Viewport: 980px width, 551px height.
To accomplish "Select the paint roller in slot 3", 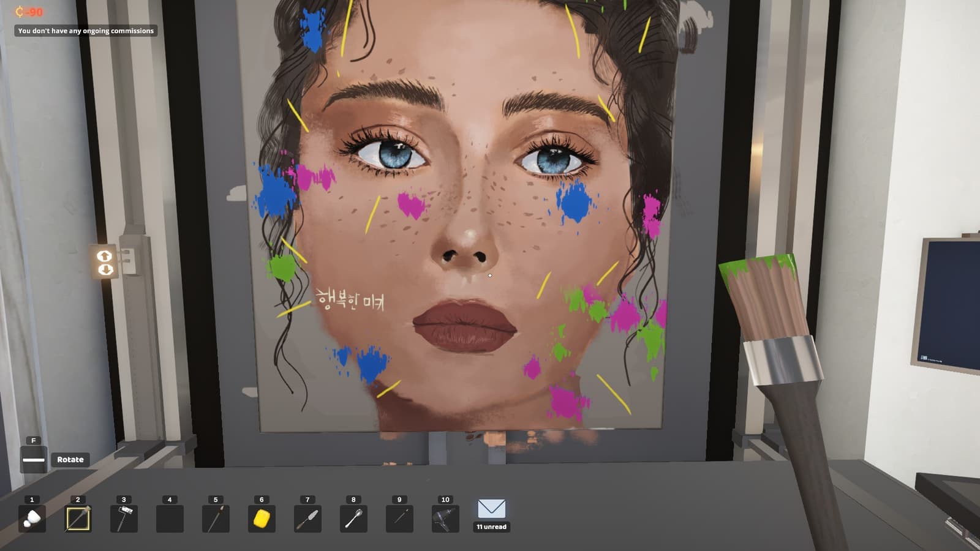I will (x=124, y=518).
